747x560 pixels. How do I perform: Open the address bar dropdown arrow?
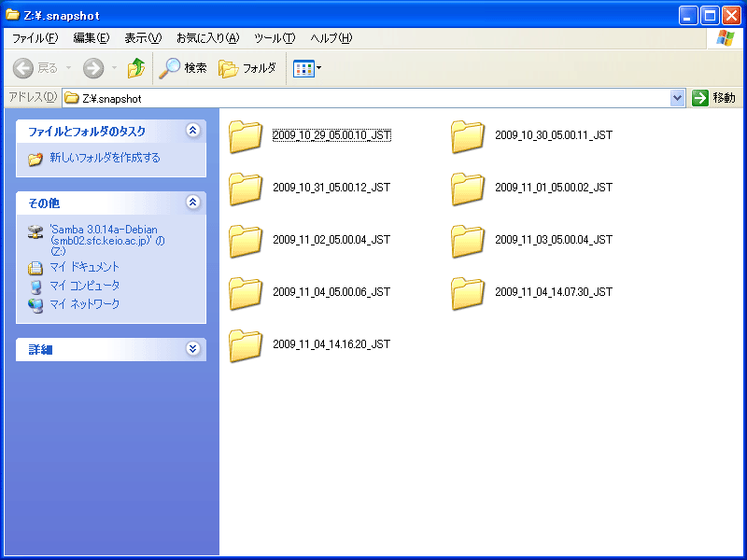point(678,98)
